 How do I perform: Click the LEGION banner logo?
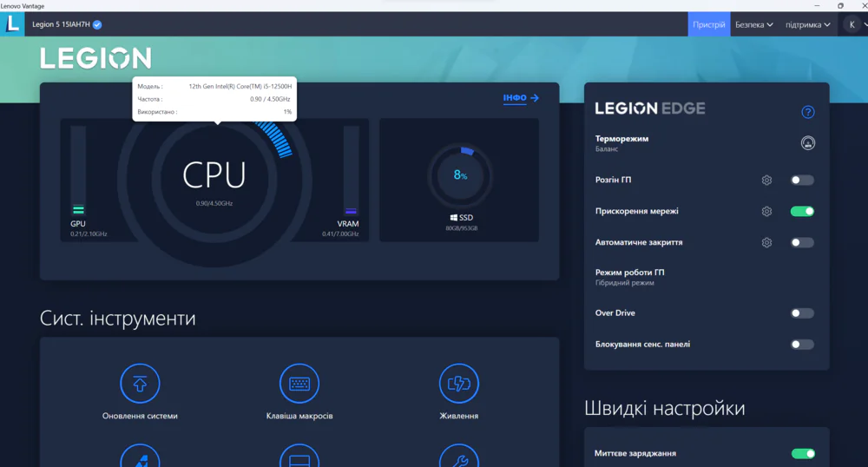tap(95, 58)
